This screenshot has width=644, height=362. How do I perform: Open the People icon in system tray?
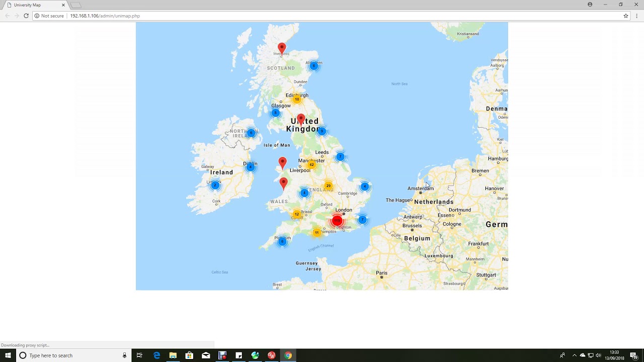coord(562,355)
